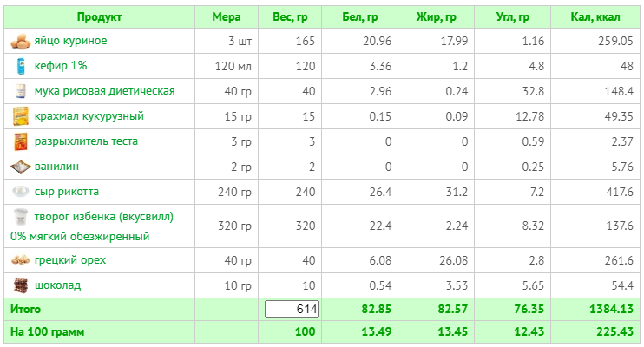Click the chocolate bar icon
The image size is (644, 347).
pyautogui.click(x=21, y=285)
